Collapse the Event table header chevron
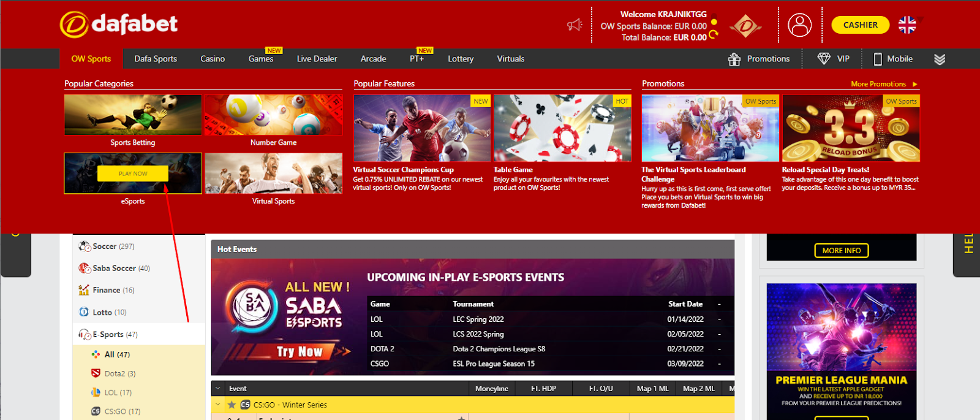This screenshot has width=980, height=420. (217, 388)
